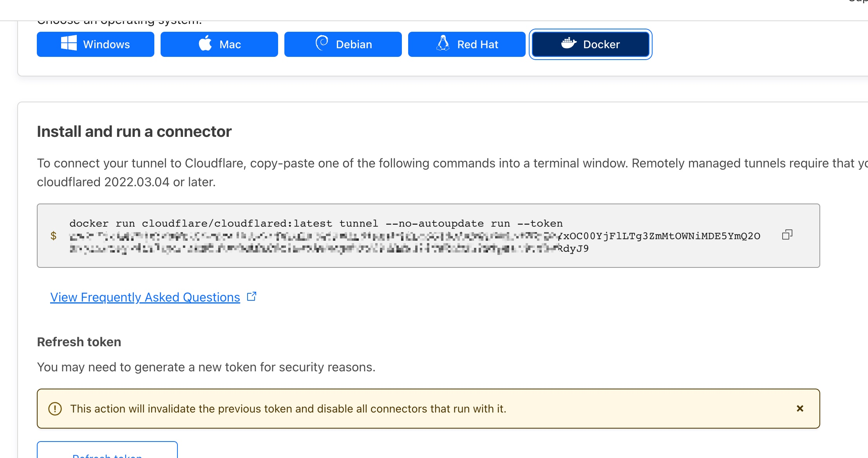Choose the Mac operating system option

(219, 44)
